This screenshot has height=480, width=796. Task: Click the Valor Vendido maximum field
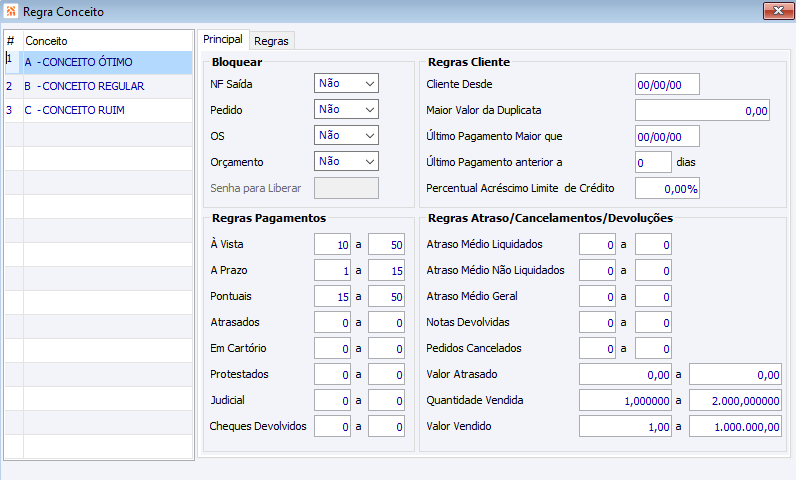(735, 427)
